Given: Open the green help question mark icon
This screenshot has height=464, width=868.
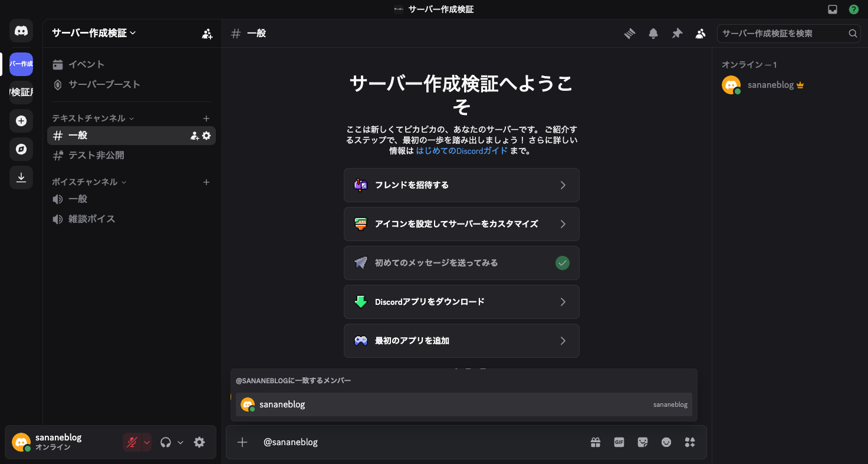Looking at the screenshot, I should tap(854, 9).
